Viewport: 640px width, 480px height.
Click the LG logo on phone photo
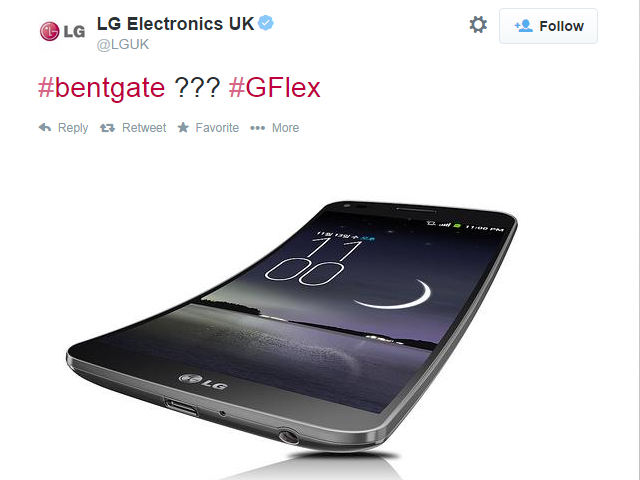[x=203, y=382]
